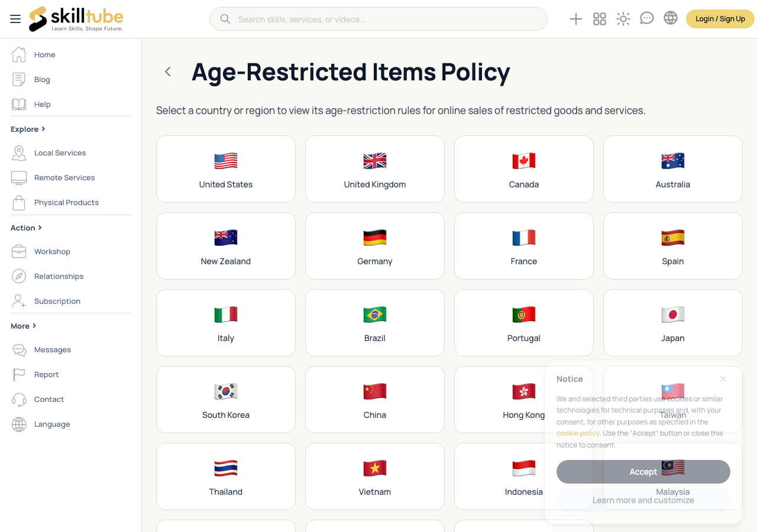Close the cookie Notice popup
The height and width of the screenshot is (532, 757).
pos(723,379)
